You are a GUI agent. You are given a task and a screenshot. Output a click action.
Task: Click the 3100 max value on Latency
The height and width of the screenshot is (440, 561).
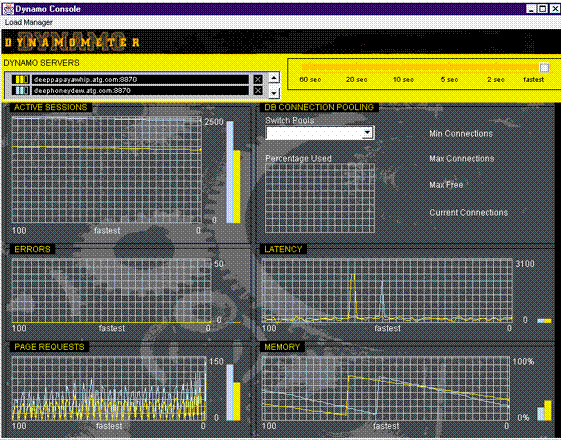(525, 264)
